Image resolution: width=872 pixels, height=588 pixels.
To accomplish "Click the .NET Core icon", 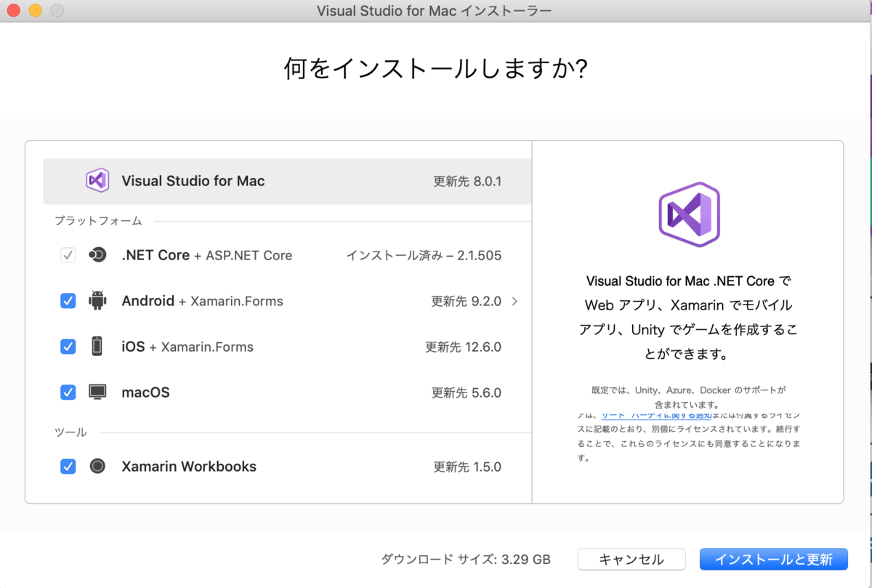I will [x=97, y=255].
